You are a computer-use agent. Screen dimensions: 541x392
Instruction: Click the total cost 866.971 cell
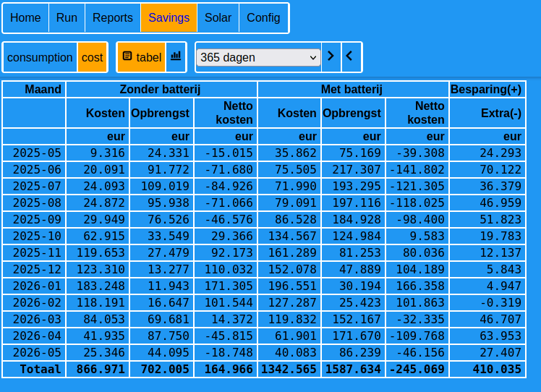[98, 369]
